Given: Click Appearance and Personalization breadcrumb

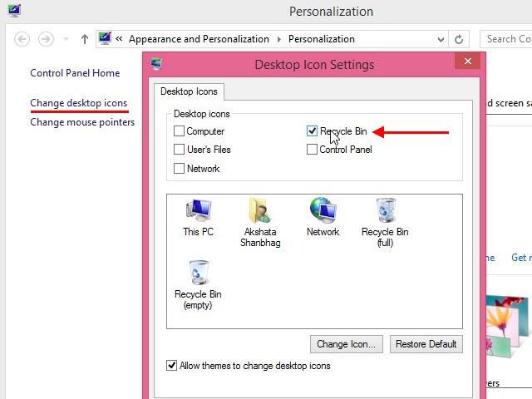Looking at the screenshot, I should click(199, 39).
